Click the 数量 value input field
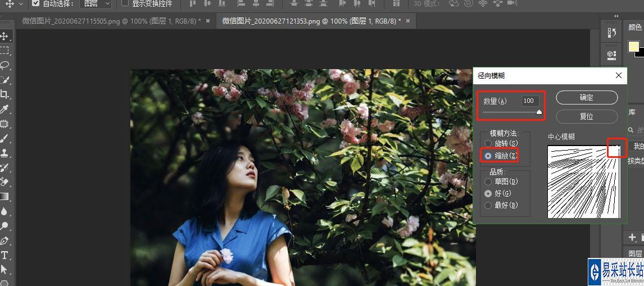Viewport: 644px width, 286px height. coord(530,101)
